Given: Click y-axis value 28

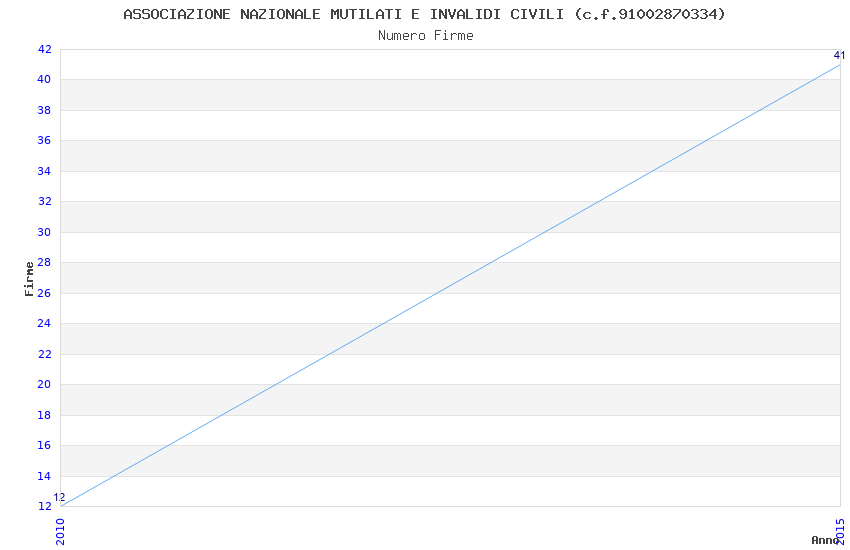Looking at the screenshot, I should coord(44,262).
